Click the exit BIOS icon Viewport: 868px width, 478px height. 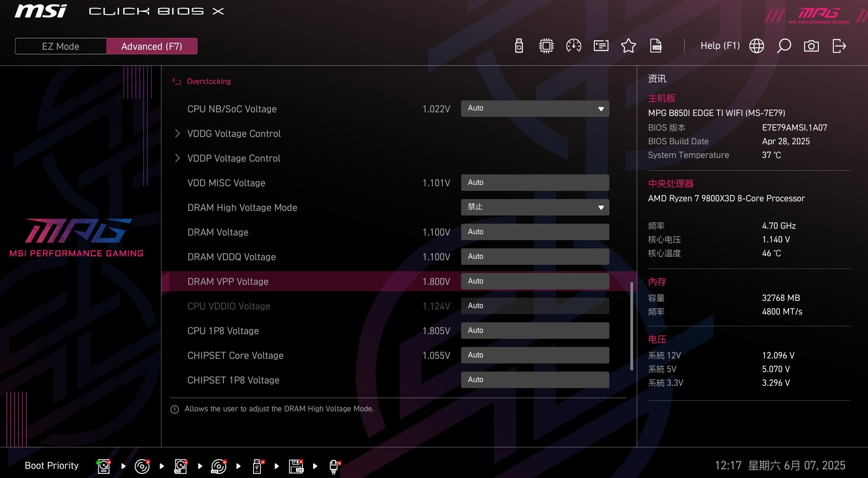[839, 46]
